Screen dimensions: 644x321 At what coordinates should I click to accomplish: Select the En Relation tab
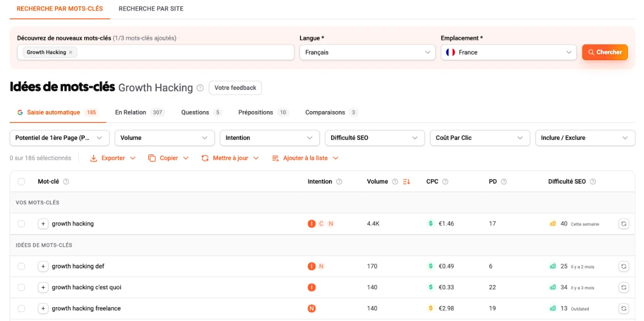[140, 113]
